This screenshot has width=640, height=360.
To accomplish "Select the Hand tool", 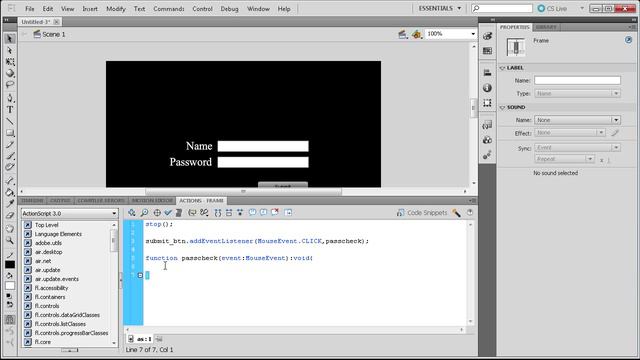I will (x=10, y=229).
